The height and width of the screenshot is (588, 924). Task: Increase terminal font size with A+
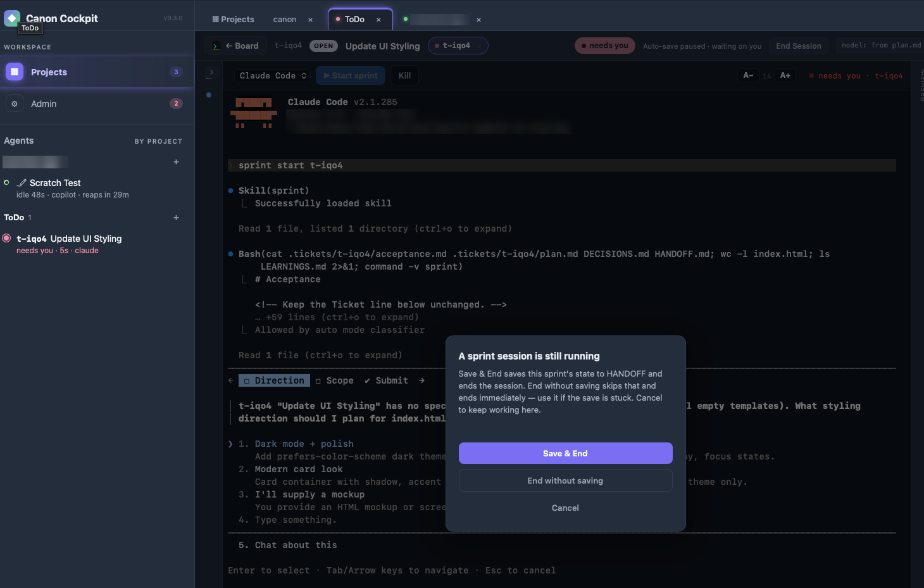[785, 75]
